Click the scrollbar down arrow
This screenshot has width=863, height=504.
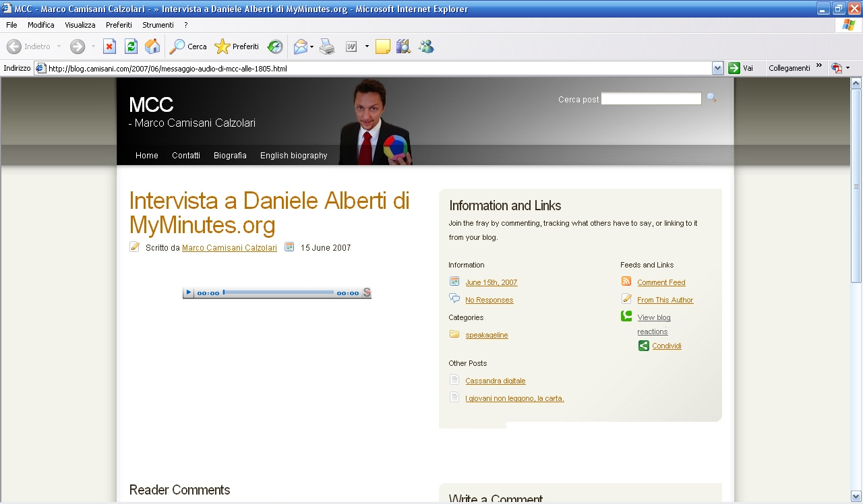pyautogui.click(x=856, y=496)
